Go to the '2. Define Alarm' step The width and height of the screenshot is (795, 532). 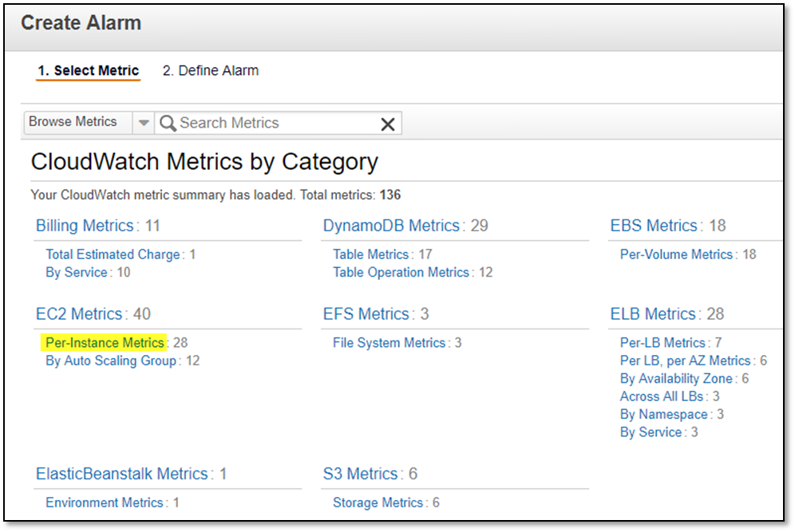pyautogui.click(x=211, y=70)
